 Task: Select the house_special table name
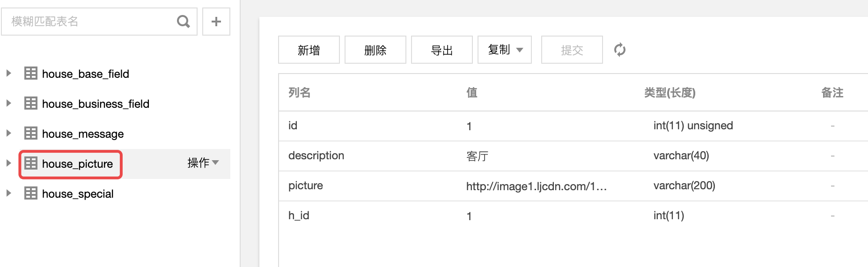pyautogui.click(x=78, y=194)
